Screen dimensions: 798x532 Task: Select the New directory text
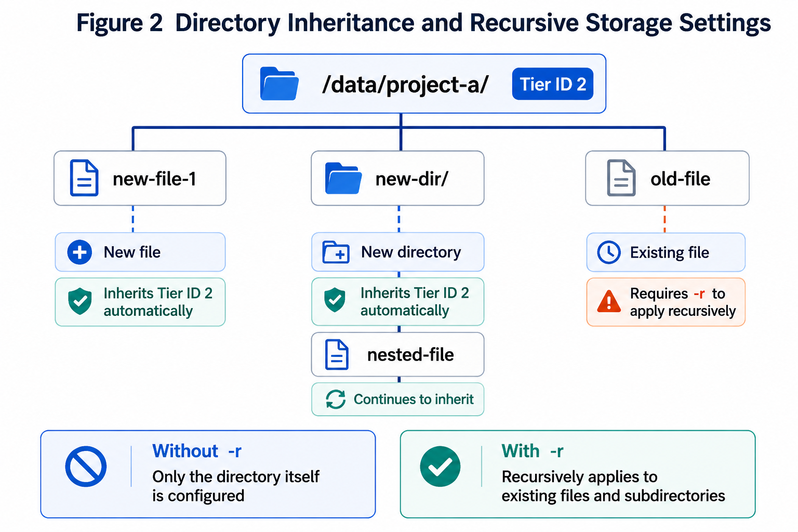(411, 252)
